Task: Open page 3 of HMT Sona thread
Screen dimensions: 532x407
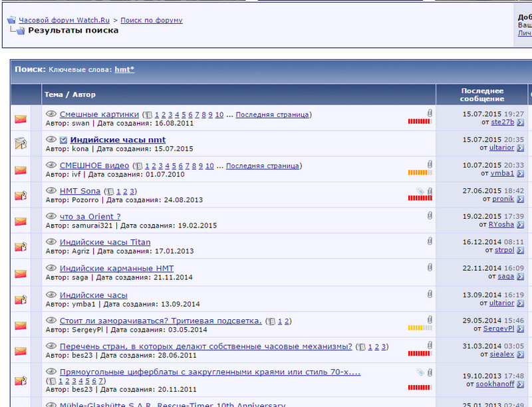Action: [x=132, y=192]
